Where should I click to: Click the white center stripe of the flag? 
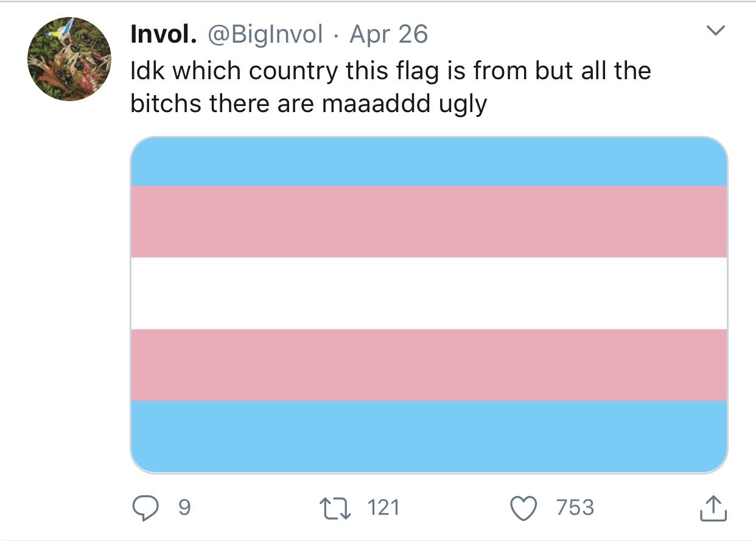click(429, 293)
